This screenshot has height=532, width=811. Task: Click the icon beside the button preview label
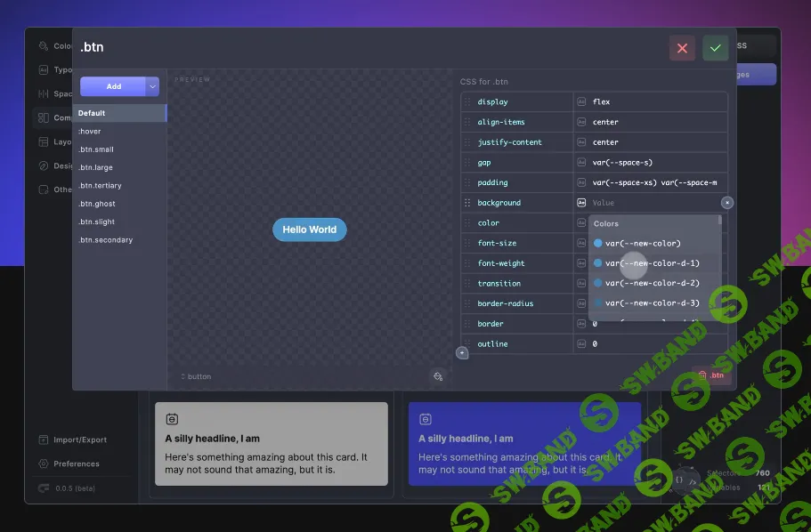click(182, 376)
